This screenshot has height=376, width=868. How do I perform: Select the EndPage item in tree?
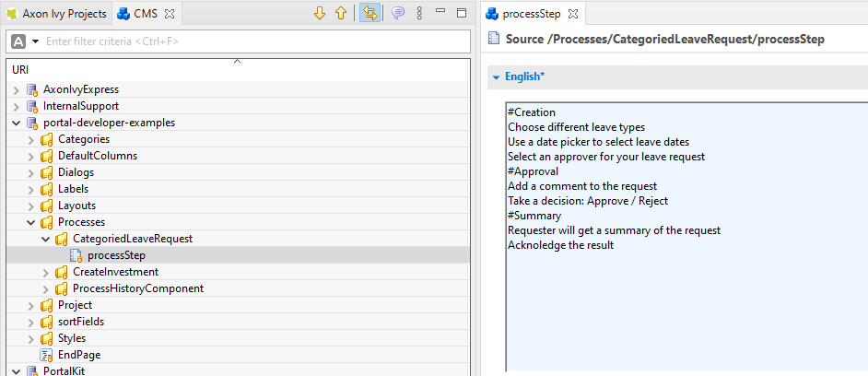coord(78,355)
